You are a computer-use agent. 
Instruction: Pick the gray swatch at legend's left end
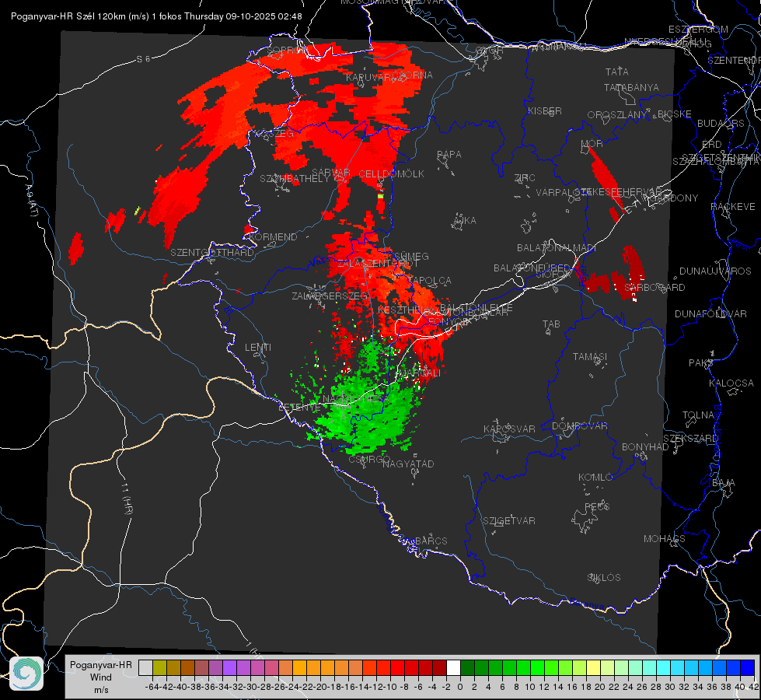pos(145,668)
